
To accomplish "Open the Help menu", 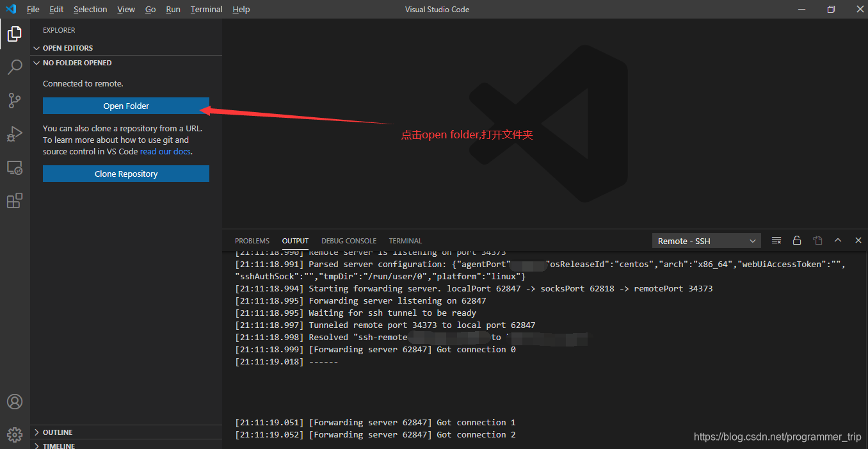I will tap(241, 10).
